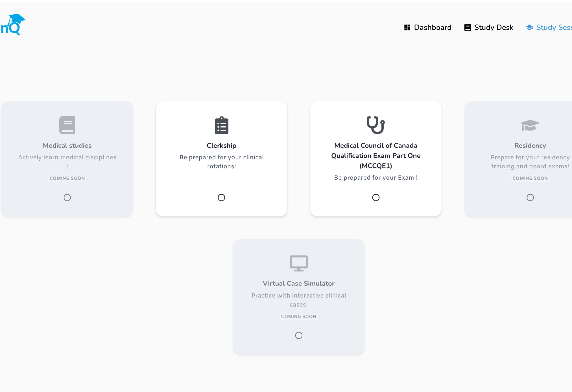Click the Virtual Case Simulator COMING SOON badge
The image size is (572, 392).
pos(299,316)
